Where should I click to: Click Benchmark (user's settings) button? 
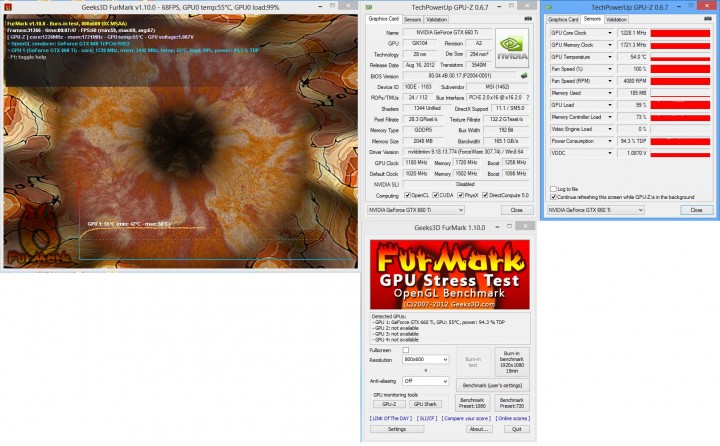[492, 385]
